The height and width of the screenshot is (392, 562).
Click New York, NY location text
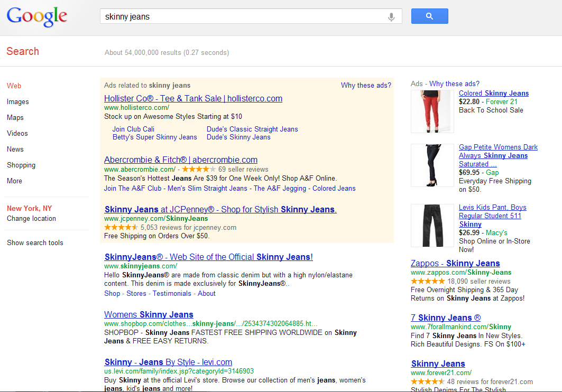point(30,208)
